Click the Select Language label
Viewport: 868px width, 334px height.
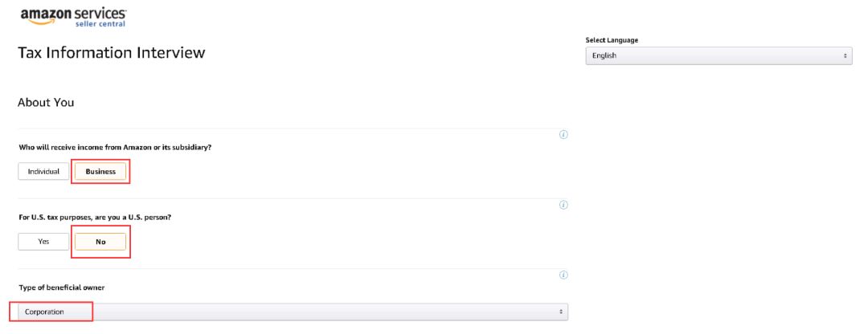tap(612, 40)
